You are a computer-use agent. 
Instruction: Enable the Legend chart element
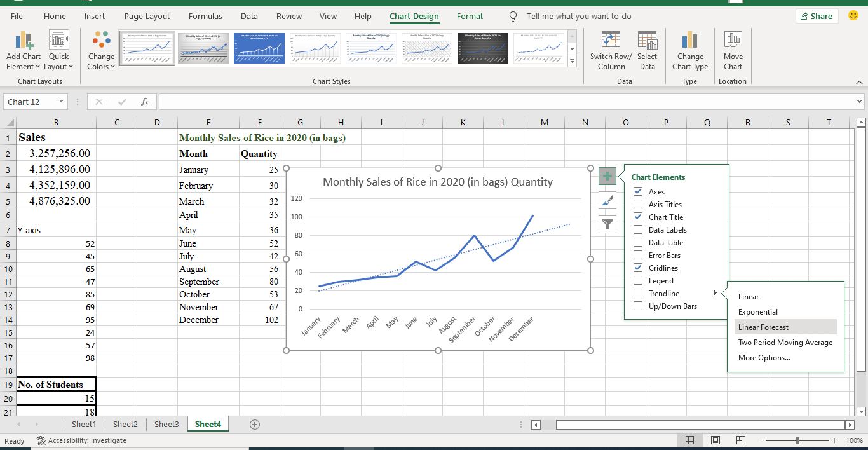pos(637,280)
